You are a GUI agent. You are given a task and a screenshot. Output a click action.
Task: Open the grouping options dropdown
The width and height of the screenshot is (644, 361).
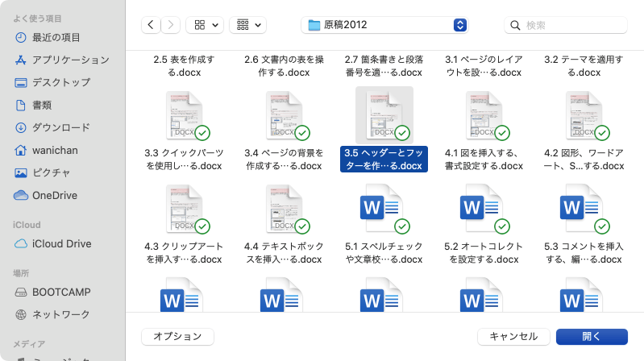[248, 25]
